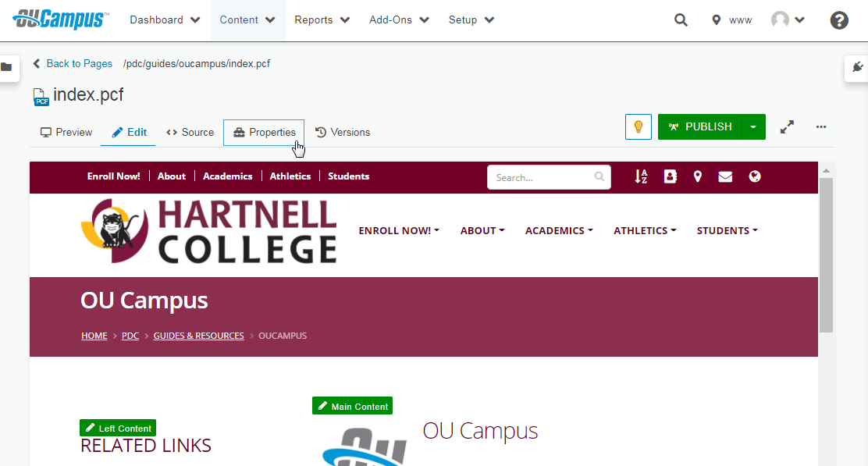The height and width of the screenshot is (466, 868).
Task: Open the file navigation folder sidebar
Action: [x=7, y=67]
